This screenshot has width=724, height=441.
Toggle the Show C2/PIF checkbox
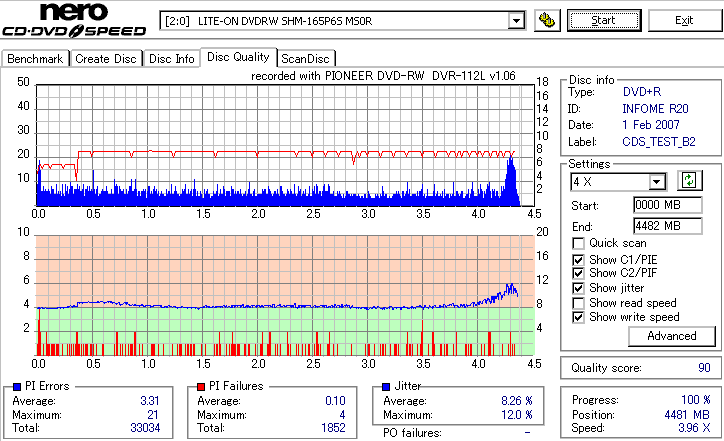point(578,273)
